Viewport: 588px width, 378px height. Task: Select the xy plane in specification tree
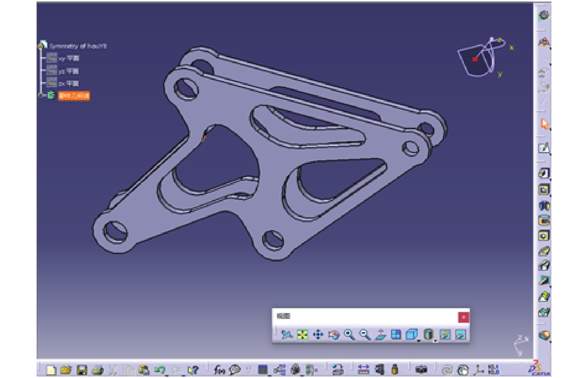pyautogui.click(x=69, y=58)
